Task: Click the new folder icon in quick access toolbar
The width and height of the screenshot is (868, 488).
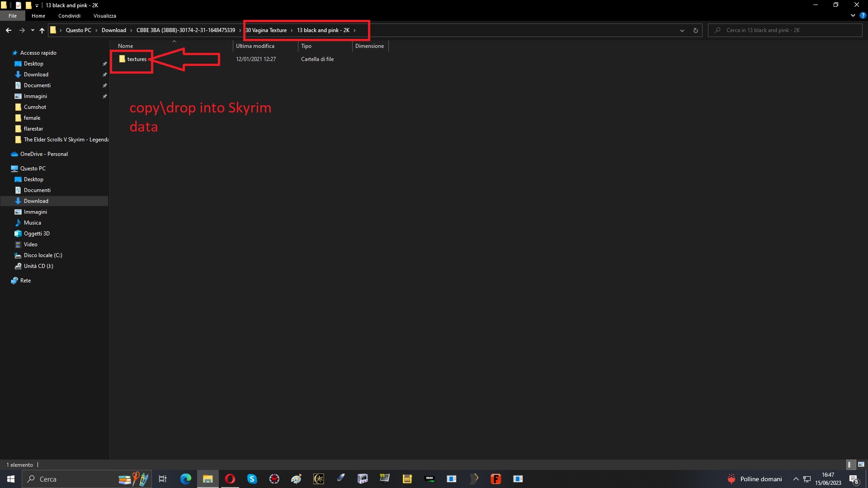Action: [x=28, y=5]
